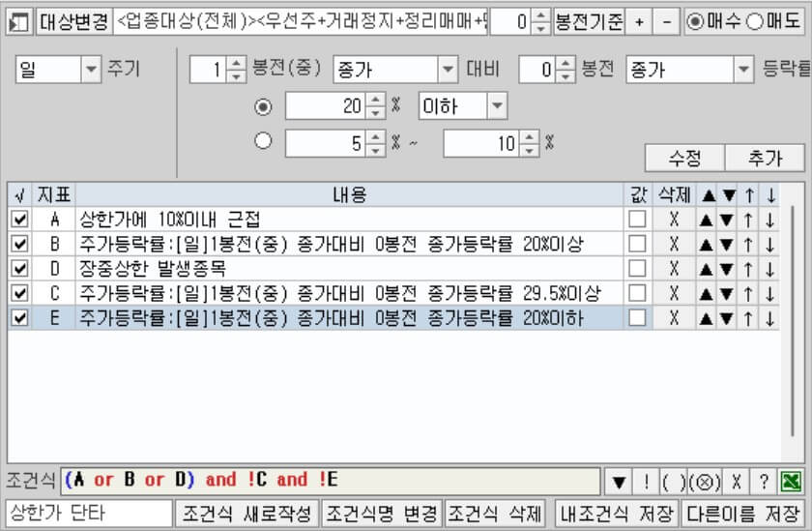The image size is (812, 531).
Task: Click the filled down triangle in row D
Action: (x=727, y=270)
